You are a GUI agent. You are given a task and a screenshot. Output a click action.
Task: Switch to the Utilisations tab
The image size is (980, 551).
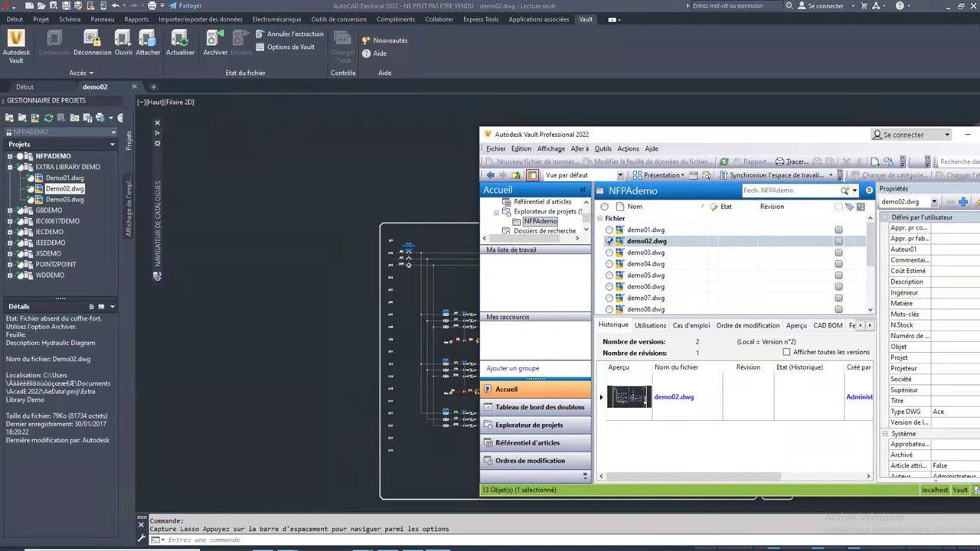650,325
